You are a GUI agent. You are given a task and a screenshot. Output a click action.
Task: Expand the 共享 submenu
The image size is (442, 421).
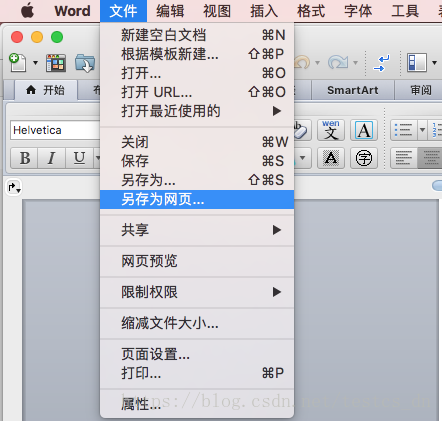[x=197, y=230]
